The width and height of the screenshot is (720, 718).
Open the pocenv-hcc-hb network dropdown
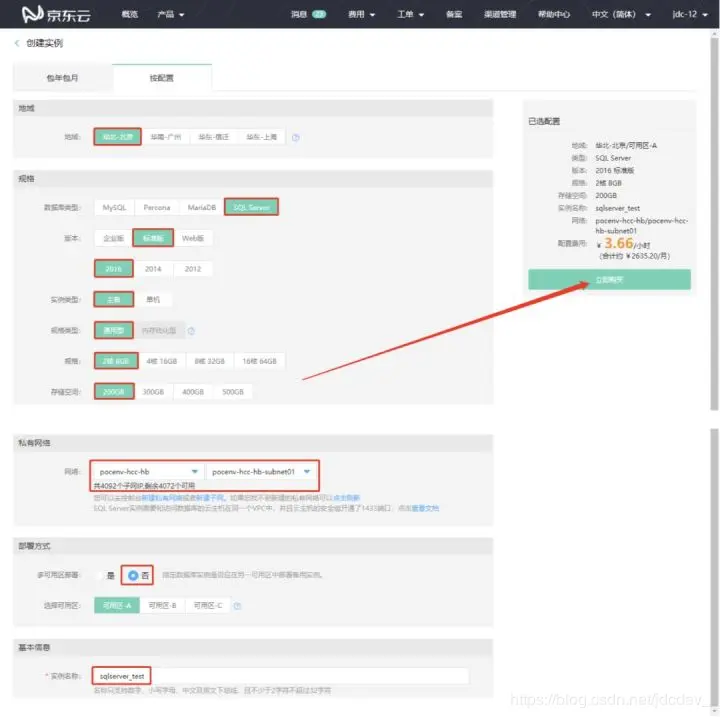148,472
